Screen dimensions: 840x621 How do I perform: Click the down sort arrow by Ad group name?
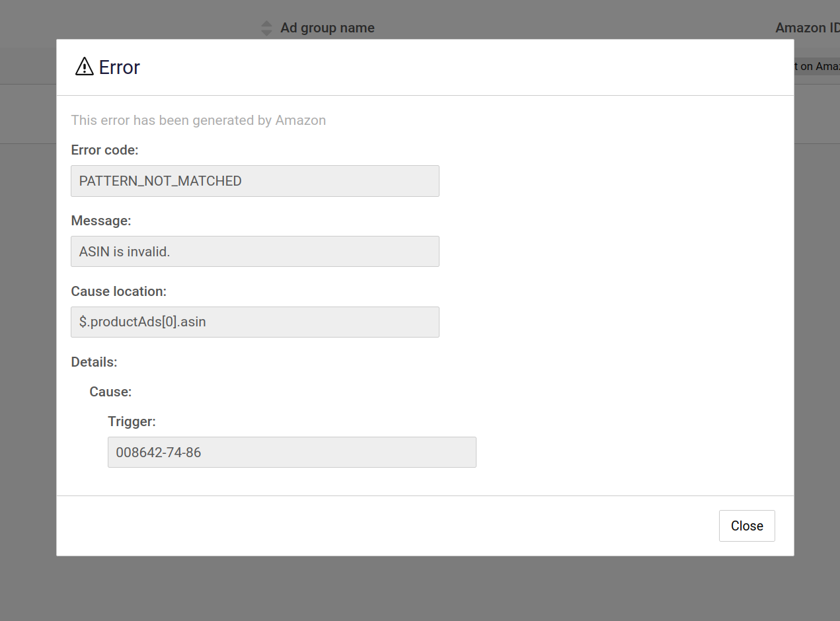click(266, 32)
